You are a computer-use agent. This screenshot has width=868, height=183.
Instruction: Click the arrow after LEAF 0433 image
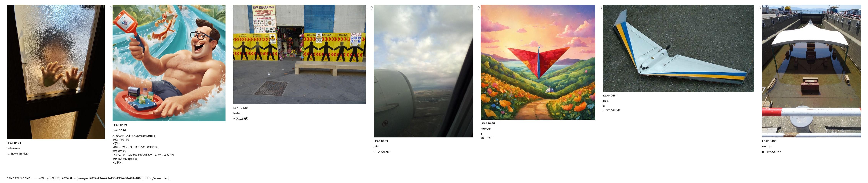point(477,8)
